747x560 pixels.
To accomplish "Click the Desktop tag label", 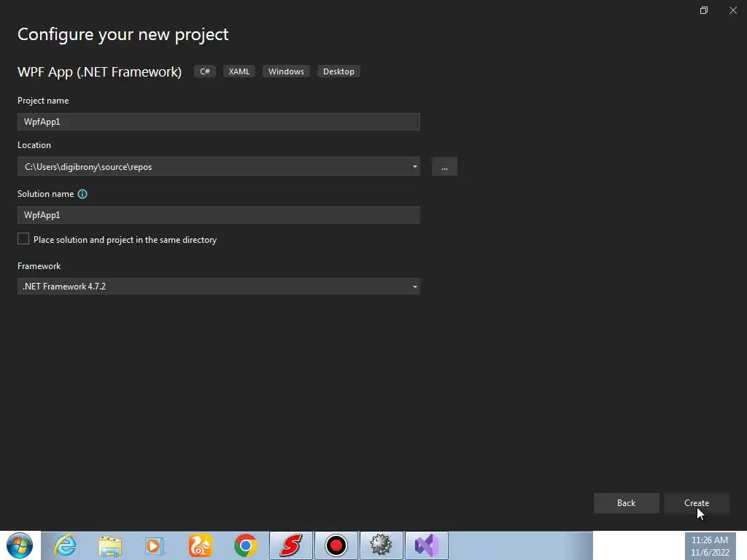I will pos(338,71).
